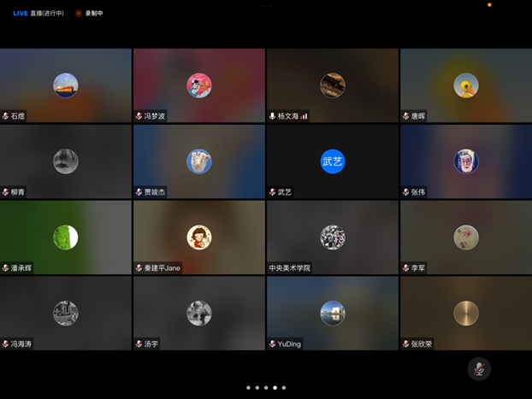This screenshot has height=399, width=532.
Task: Click the 中央美术学院 name label
Action: tap(289, 268)
